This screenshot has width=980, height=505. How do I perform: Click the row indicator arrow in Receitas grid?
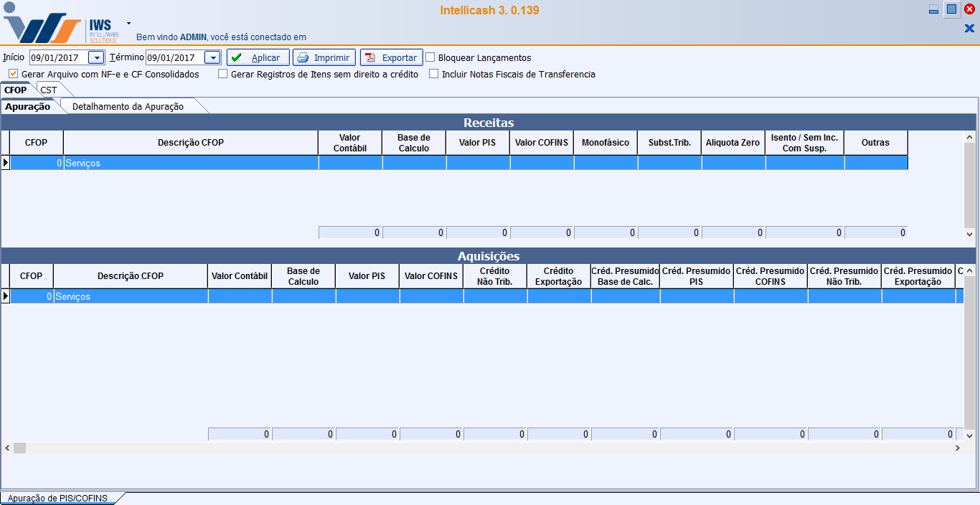pos(5,163)
